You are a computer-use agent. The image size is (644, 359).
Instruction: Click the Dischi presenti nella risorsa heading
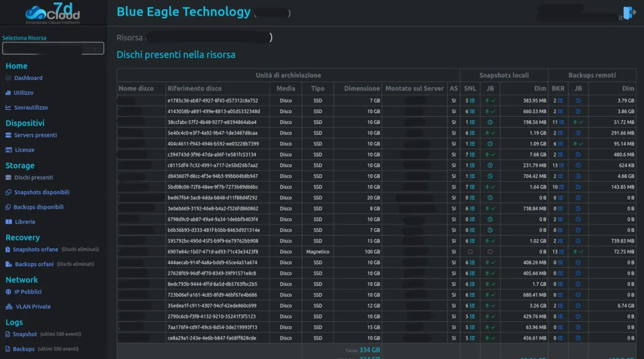point(176,55)
